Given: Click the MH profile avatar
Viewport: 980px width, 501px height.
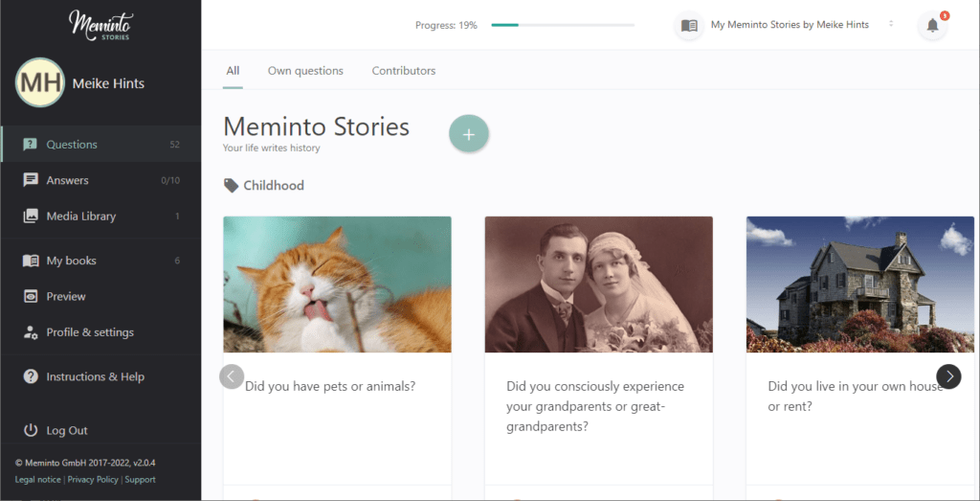Looking at the screenshot, I should [40, 82].
